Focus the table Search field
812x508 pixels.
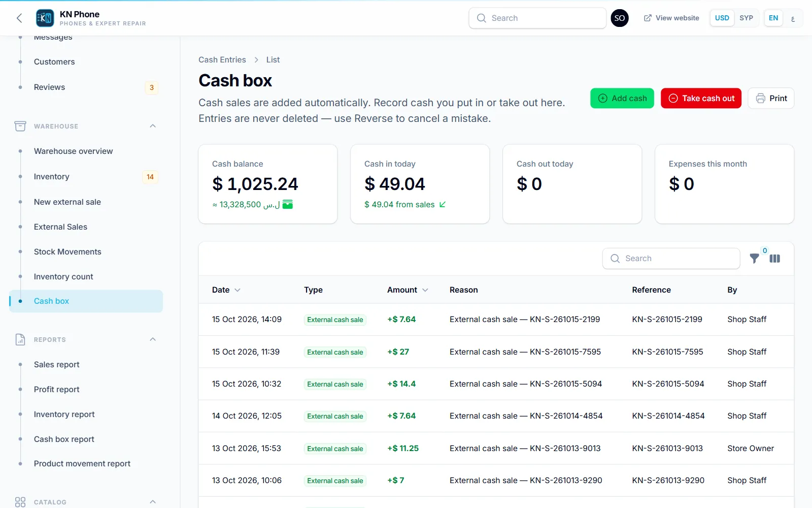(671, 259)
